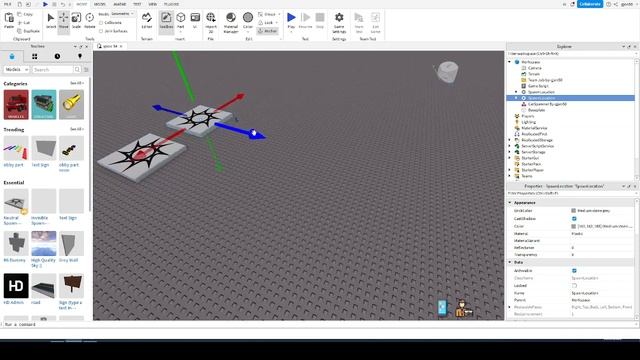
Task: Select Lighting in the Explorer tree
Action: click(528, 122)
